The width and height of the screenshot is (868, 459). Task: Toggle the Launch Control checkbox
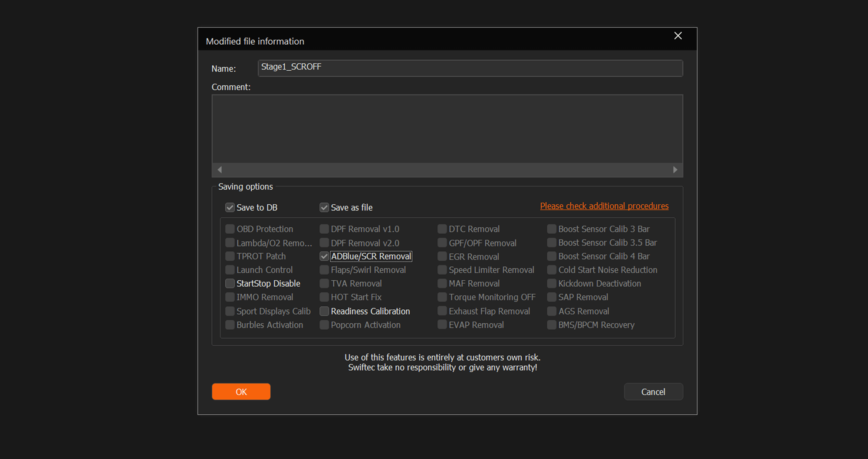[230, 270]
